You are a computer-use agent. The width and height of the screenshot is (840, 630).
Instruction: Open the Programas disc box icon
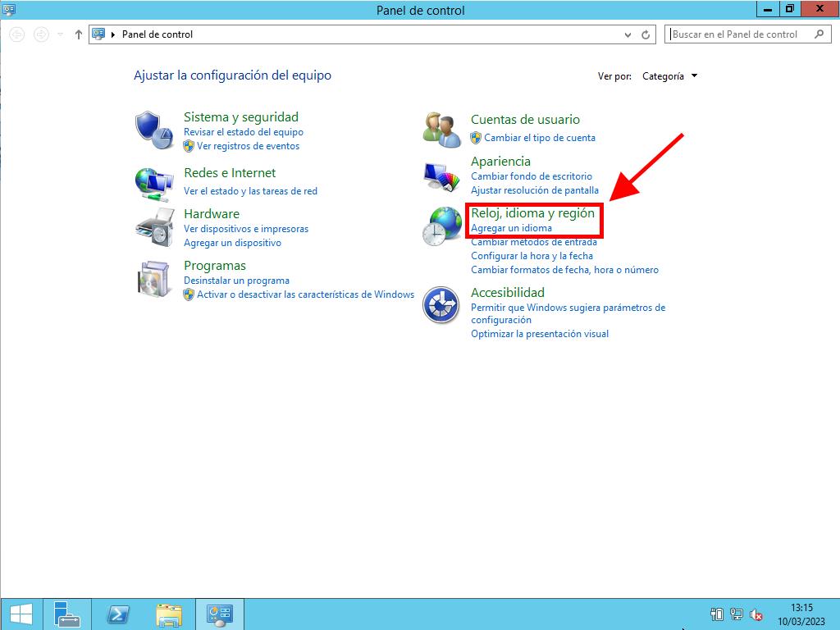pos(154,279)
